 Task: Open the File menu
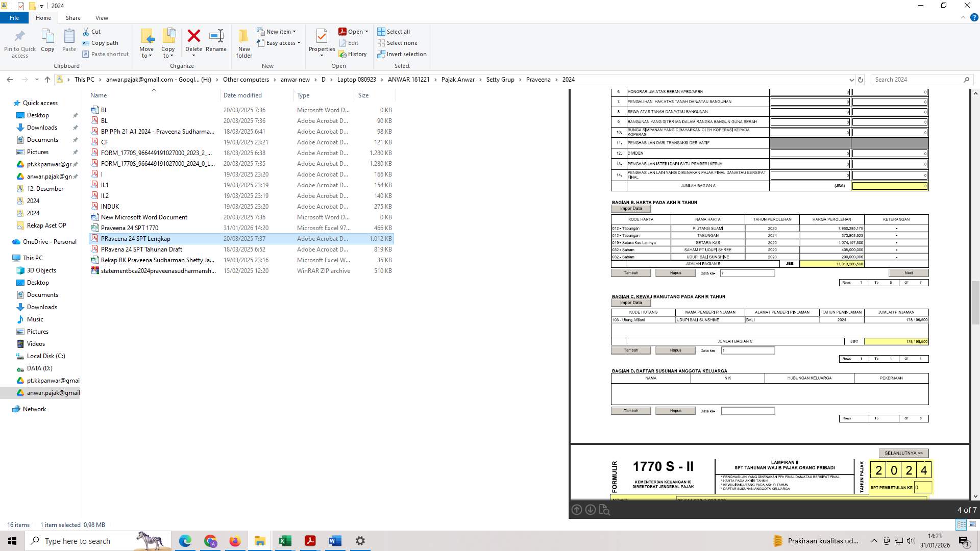coord(14,17)
